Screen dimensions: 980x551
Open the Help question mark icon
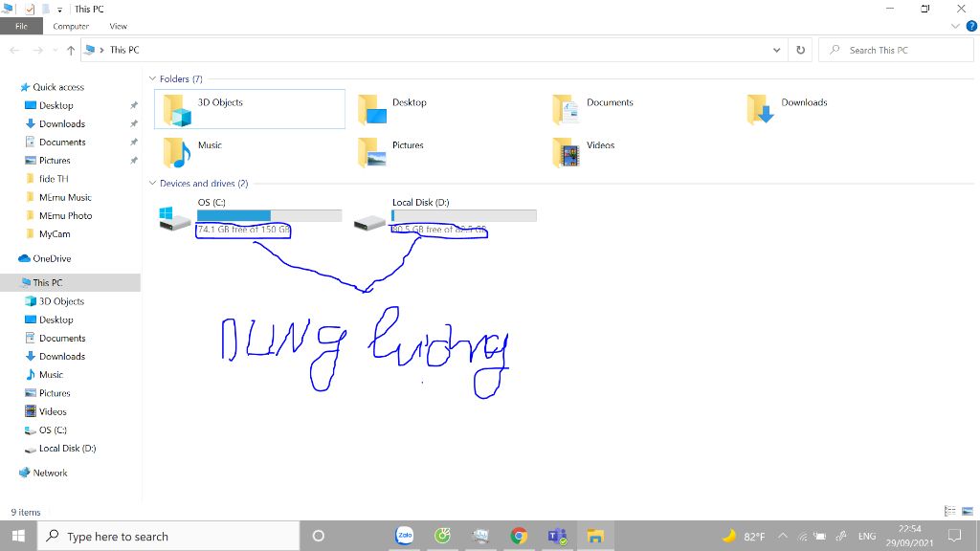(x=971, y=26)
